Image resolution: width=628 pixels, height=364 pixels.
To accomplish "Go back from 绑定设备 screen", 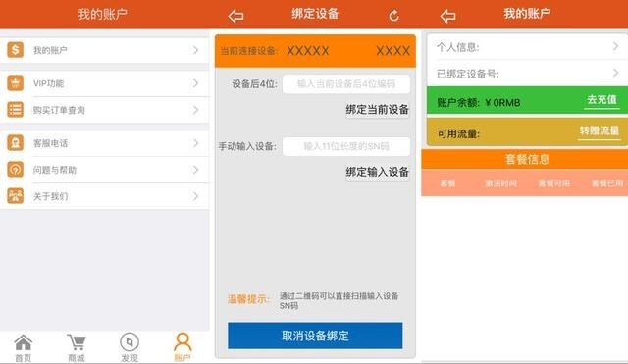I will pyautogui.click(x=235, y=16).
